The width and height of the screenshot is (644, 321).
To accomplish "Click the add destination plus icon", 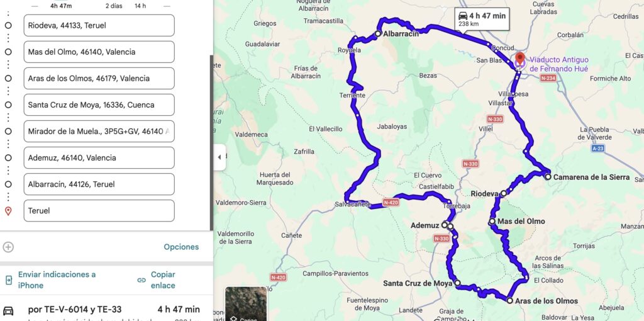I will tap(8, 247).
